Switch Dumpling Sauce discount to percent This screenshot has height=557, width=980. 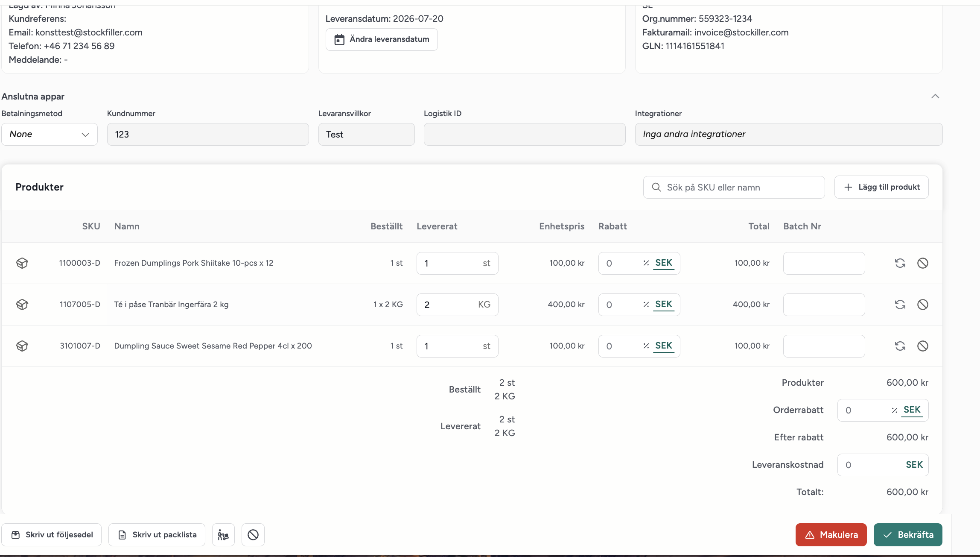[646, 346]
